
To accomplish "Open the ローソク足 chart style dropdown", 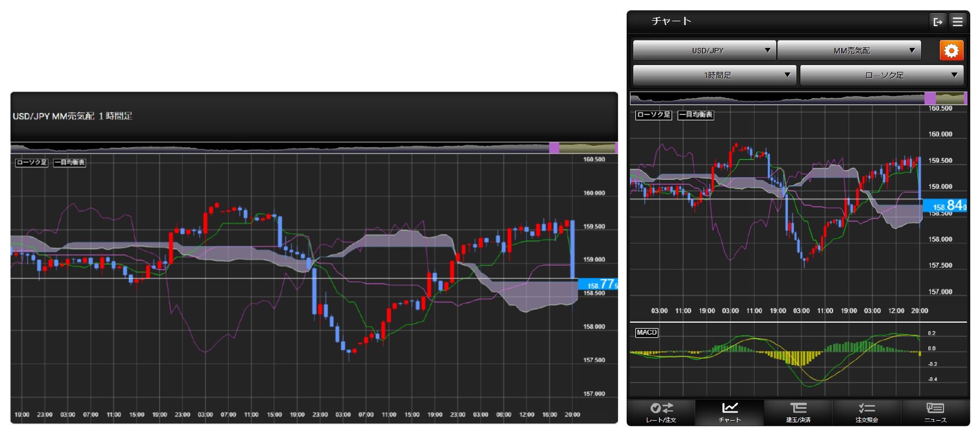I will coord(881,75).
